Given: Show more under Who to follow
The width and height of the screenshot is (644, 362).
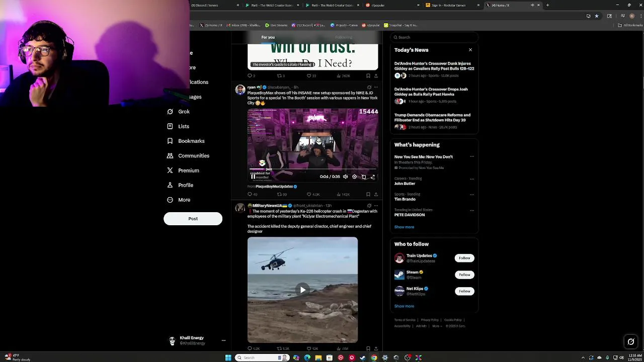Looking at the screenshot, I should pos(404,306).
